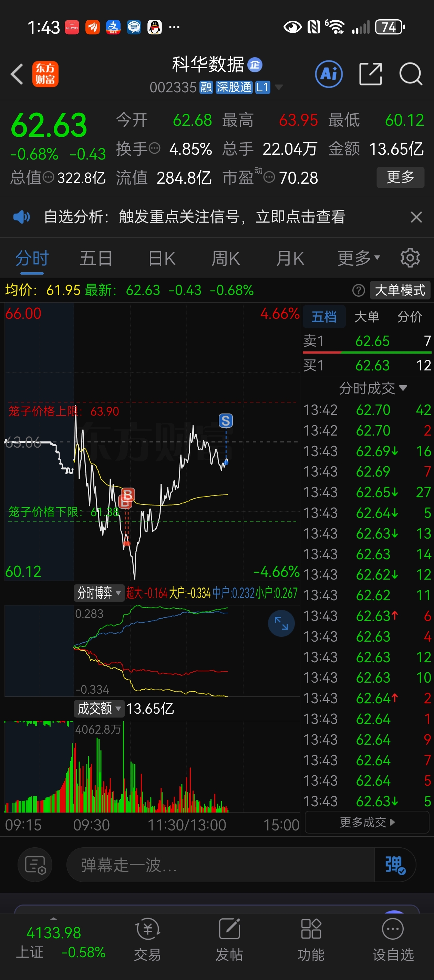Open 更多成交 link
The image size is (434, 980).
coord(367,822)
